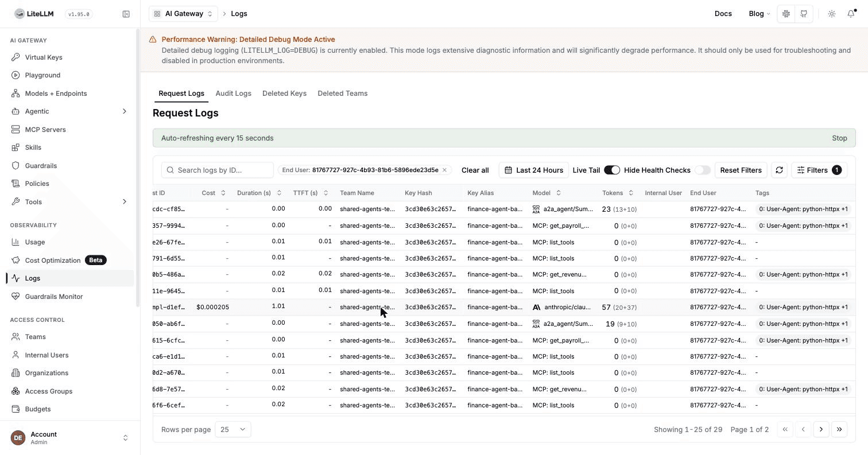868x455 pixels.
Task: Select Request Logs tab
Action: (181, 94)
